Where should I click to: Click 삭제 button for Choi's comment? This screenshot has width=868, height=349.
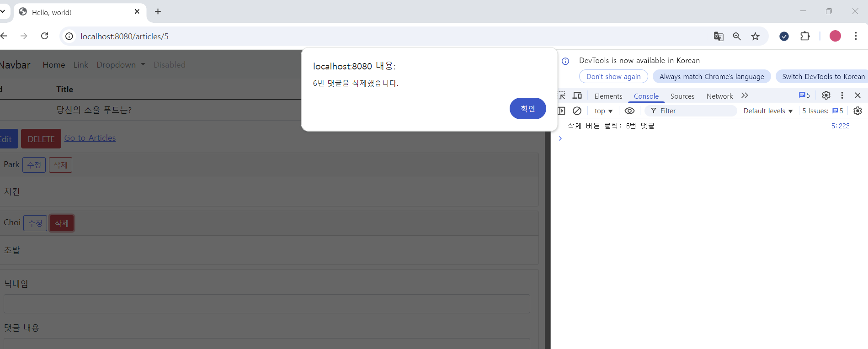coord(62,223)
